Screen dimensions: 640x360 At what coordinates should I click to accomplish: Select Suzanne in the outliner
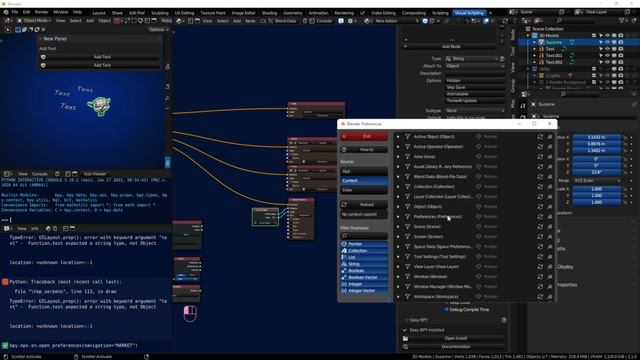[553, 42]
